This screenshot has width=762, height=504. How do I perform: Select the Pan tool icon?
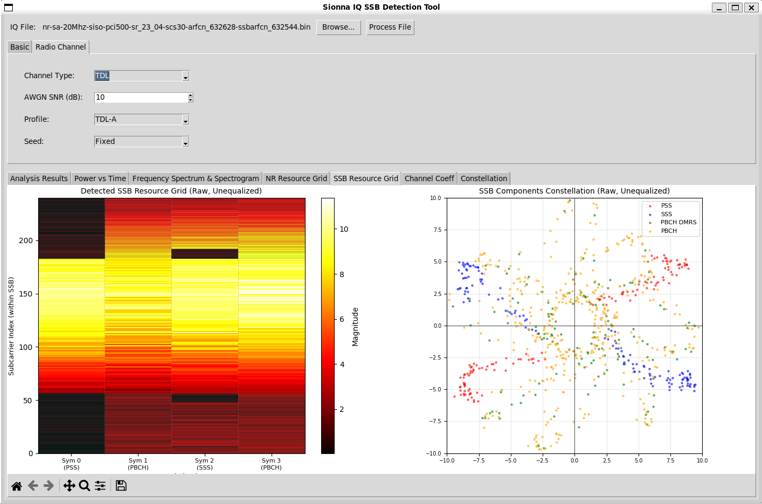(x=69, y=486)
